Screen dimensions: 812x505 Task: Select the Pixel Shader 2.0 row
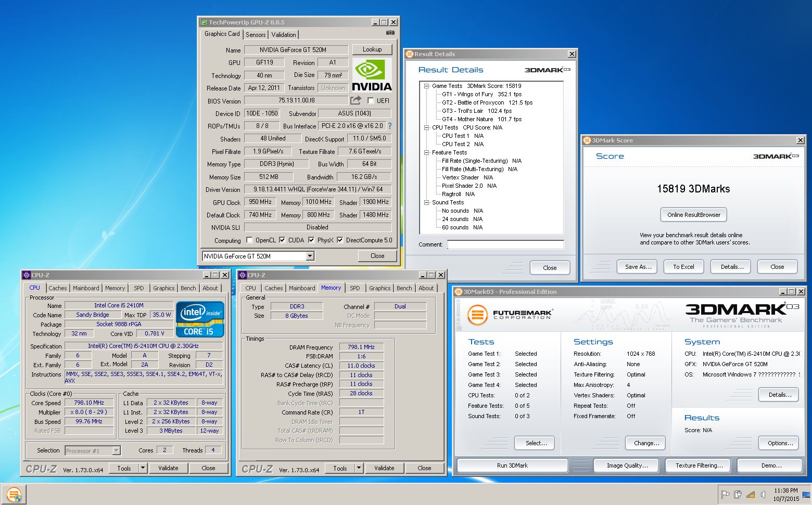[469, 186]
